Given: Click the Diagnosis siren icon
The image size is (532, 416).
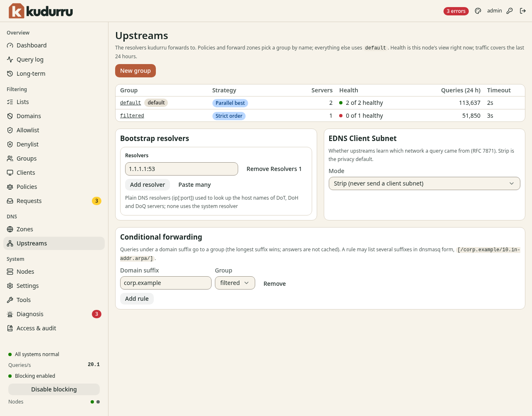Looking at the screenshot, I should pyautogui.click(x=10, y=314).
